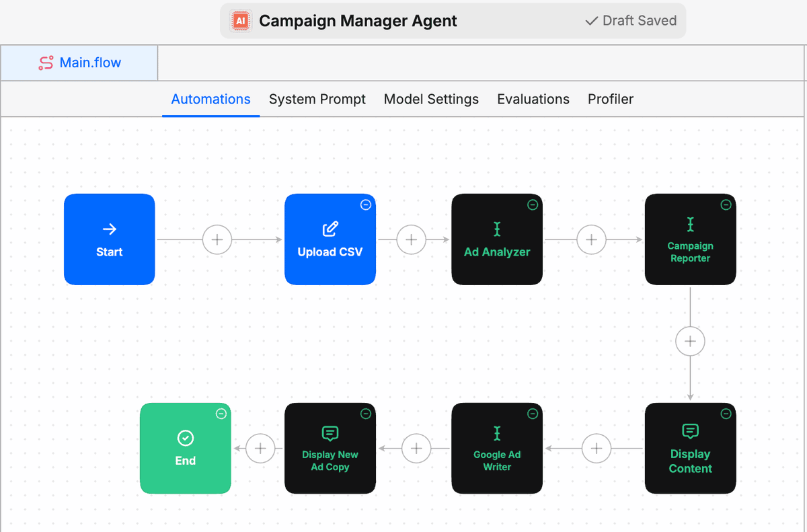This screenshot has height=532, width=807.
Task: Open the Profiler tab
Action: (x=611, y=99)
